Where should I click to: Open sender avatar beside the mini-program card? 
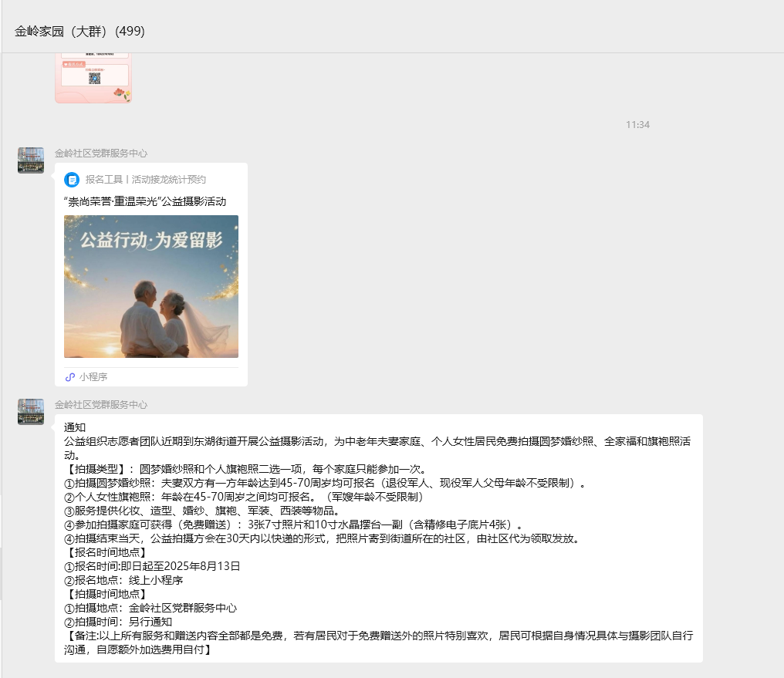click(x=31, y=160)
